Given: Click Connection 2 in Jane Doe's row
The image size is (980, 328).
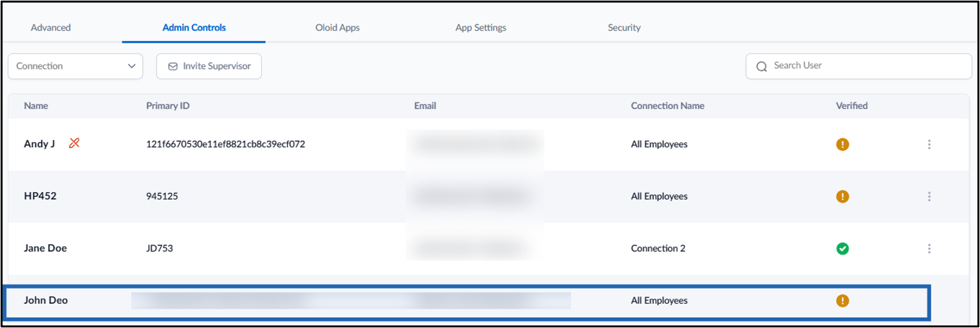Looking at the screenshot, I should 658,248.
